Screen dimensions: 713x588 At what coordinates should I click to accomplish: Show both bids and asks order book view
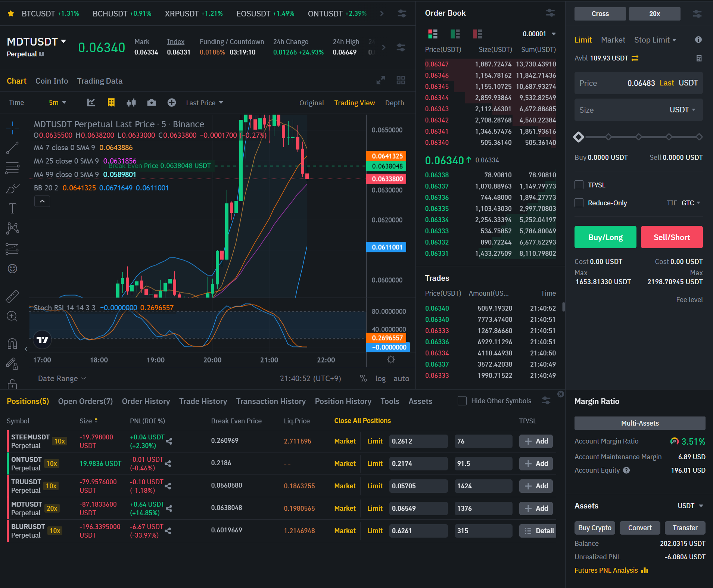(433, 34)
